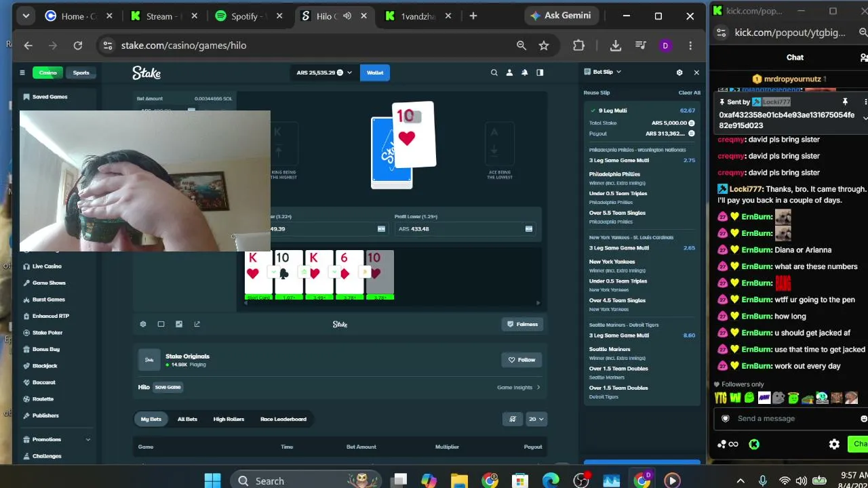The image size is (868, 488).
Task: View site information for stake.com
Action: point(106,45)
